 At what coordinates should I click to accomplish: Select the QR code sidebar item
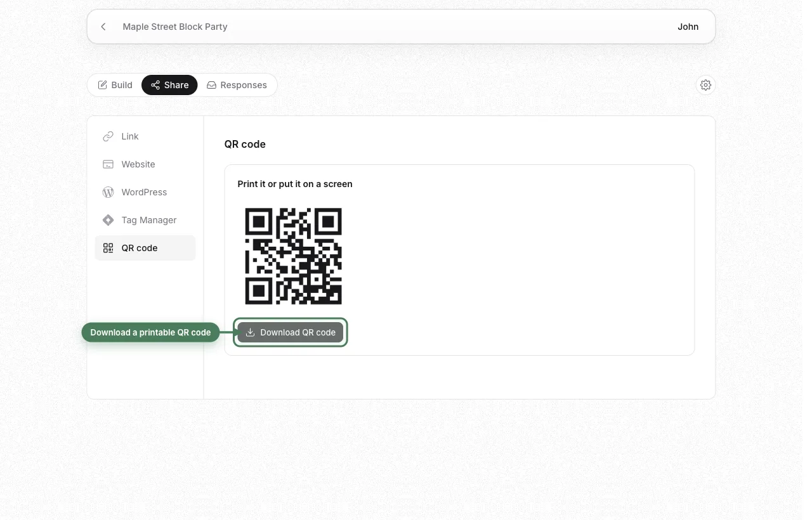point(145,248)
